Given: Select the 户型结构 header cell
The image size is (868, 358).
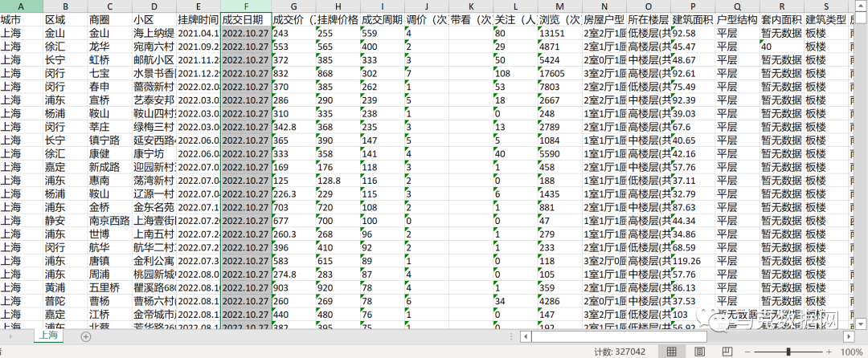Looking at the screenshot, I should (737, 19).
